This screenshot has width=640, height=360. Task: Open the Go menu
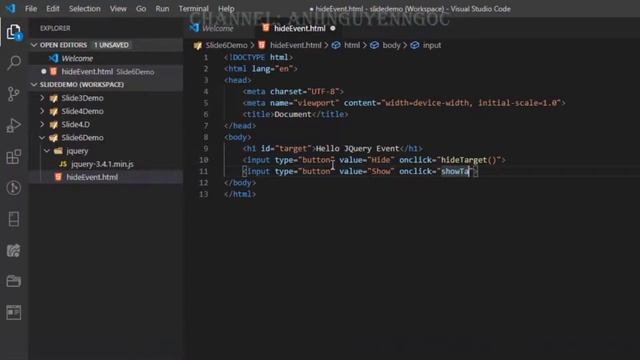pos(141,9)
